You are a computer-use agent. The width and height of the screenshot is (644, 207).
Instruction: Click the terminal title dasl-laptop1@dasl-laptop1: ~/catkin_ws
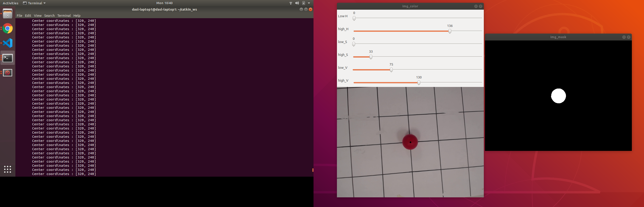[164, 9]
